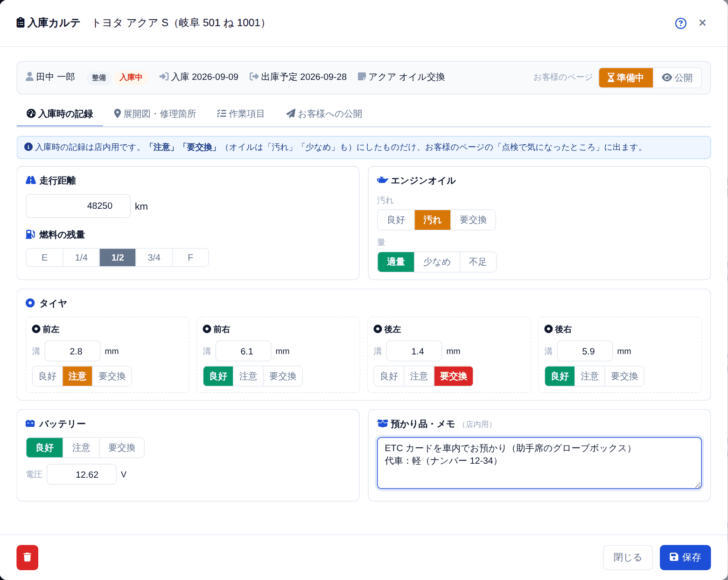Click the person icon next to 田中 一郎

click(29, 77)
